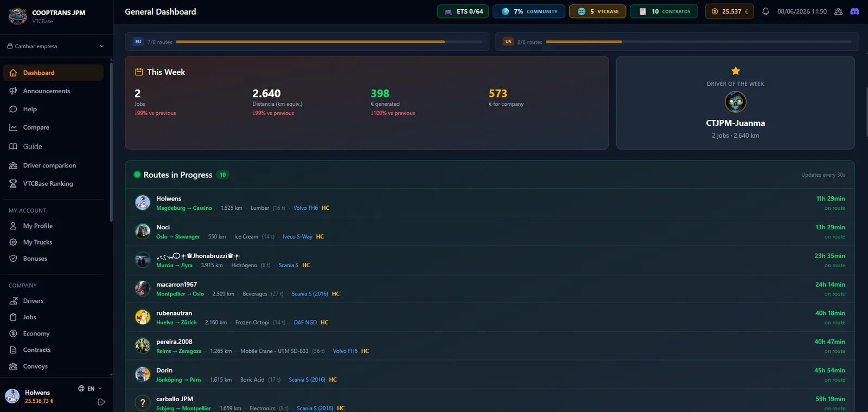868x412 pixels.
Task: Click the Jobs clipboard icon
Action: click(13, 317)
